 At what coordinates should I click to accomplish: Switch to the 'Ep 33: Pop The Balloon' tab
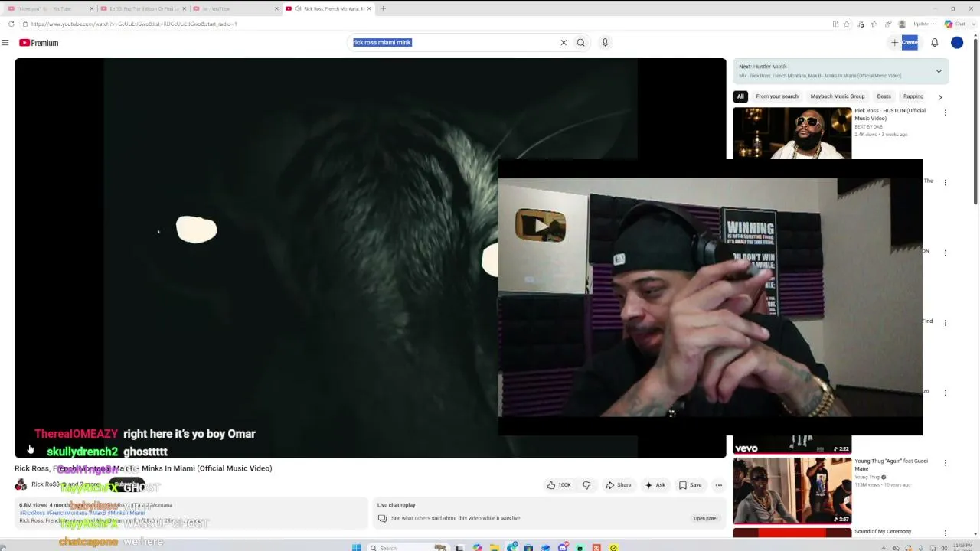point(143,8)
